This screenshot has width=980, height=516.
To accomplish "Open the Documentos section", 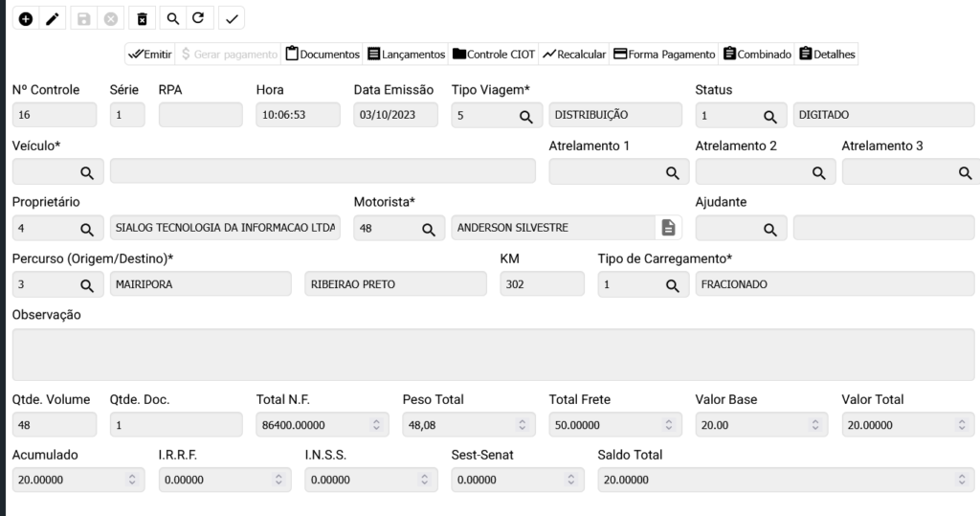I will click(323, 55).
